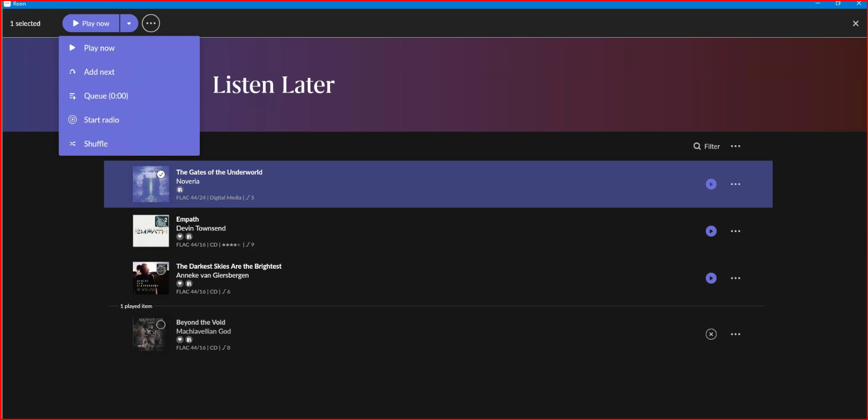Viewport: 868px width, 420px height.
Task: Click The Darkest Skies album cover
Action: (151, 278)
